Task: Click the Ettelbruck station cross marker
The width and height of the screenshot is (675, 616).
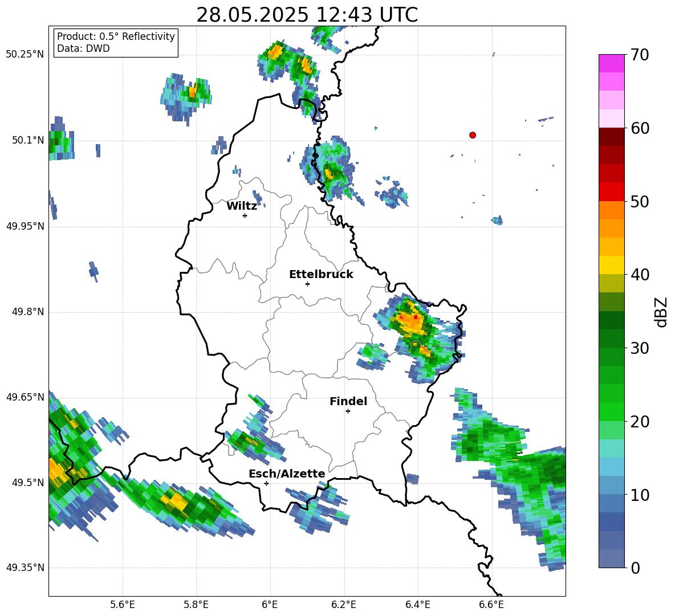Action: (x=307, y=284)
